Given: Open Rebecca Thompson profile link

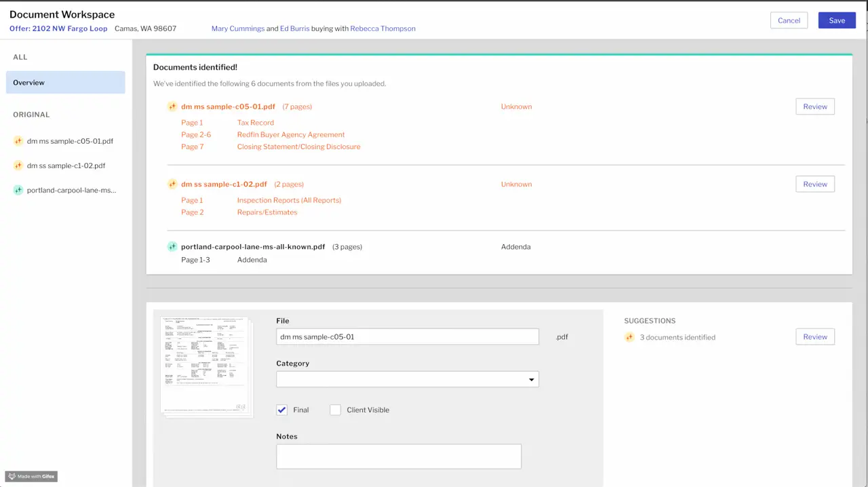Looking at the screenshot, I should [383, 28].
